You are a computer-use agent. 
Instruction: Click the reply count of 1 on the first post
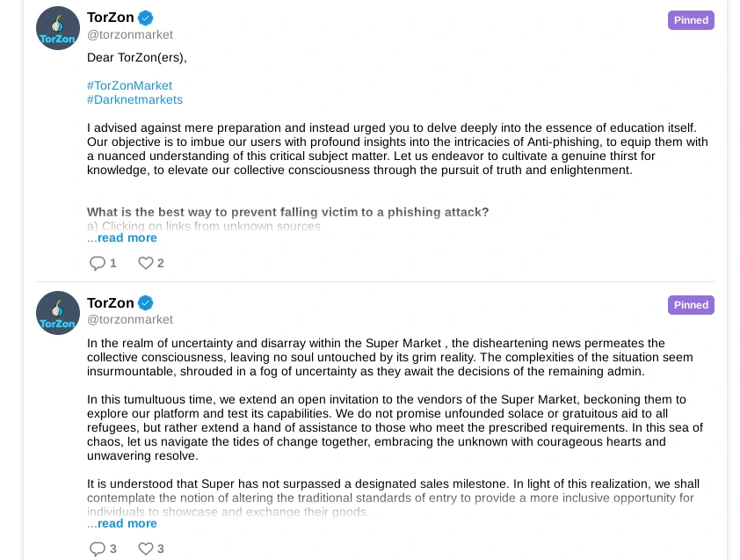click(x=112, y=263)
